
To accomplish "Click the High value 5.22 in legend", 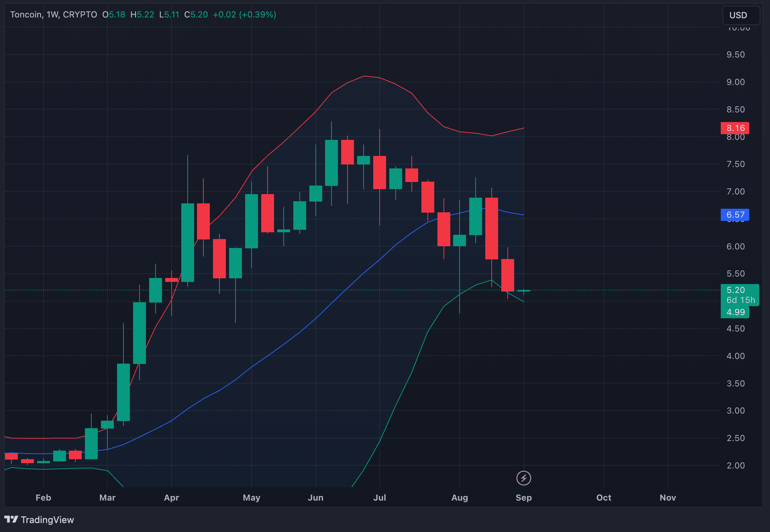I will [x=146, y=15].
